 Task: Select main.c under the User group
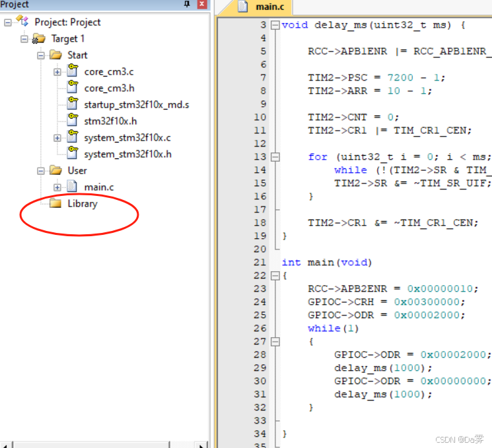[99, 187]
